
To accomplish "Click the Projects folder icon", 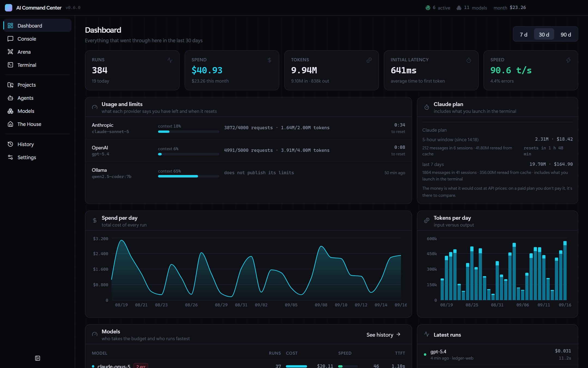I will click(10, 85).
